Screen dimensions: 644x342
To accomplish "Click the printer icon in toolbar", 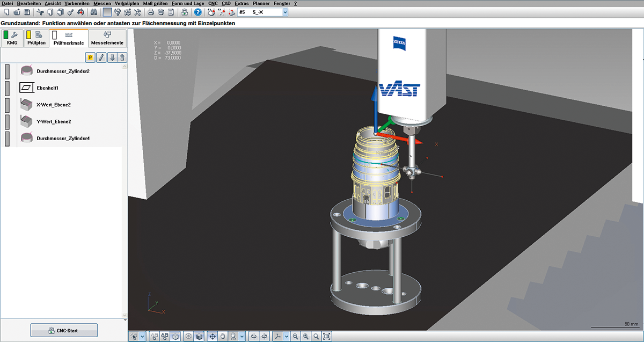I will (151, 12).
